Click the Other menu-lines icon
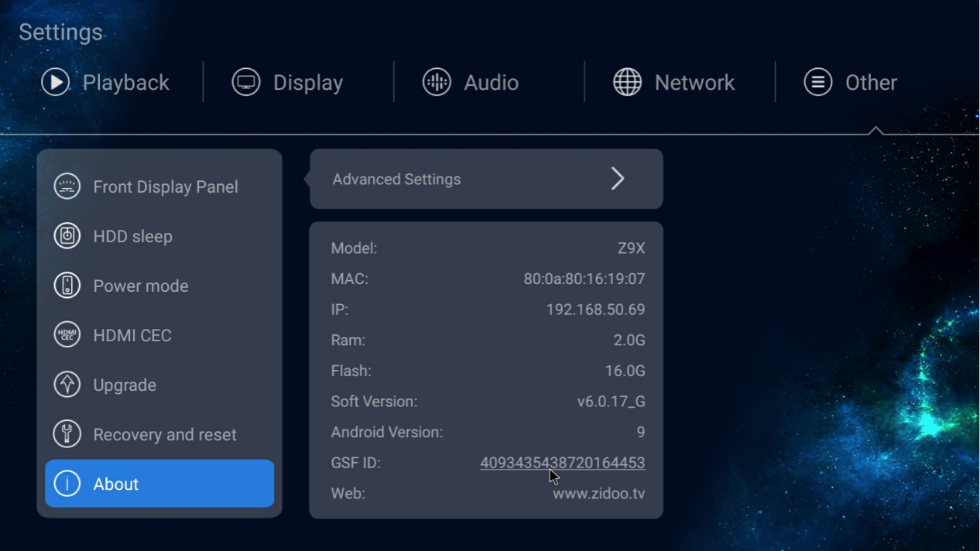Image resolution: width=980 pixels, height=551 pixels. tap(817, 82)
